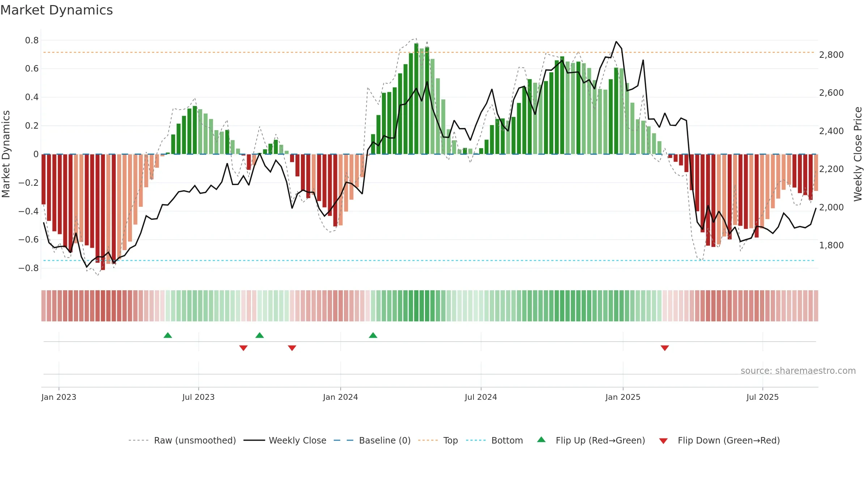Click the red triangle icon in the legend
The width and height of the screenshot is (868, 488).
click(663, 441)
